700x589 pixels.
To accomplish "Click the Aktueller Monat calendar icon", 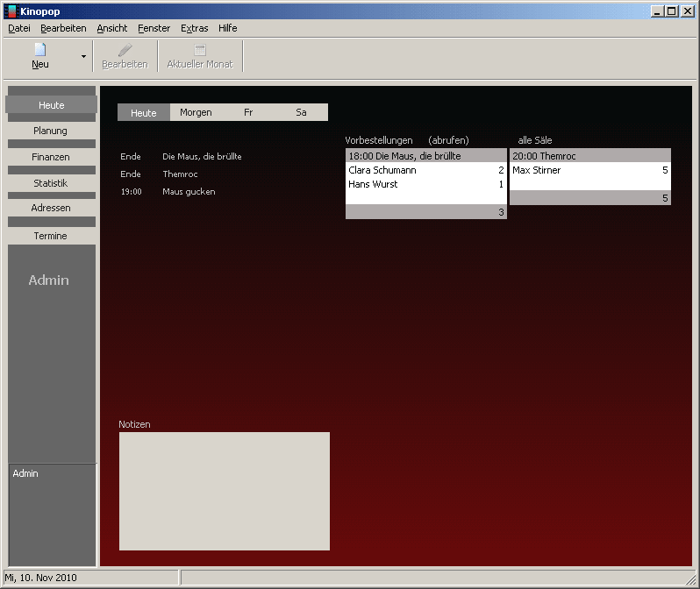I will pos(200,50).
